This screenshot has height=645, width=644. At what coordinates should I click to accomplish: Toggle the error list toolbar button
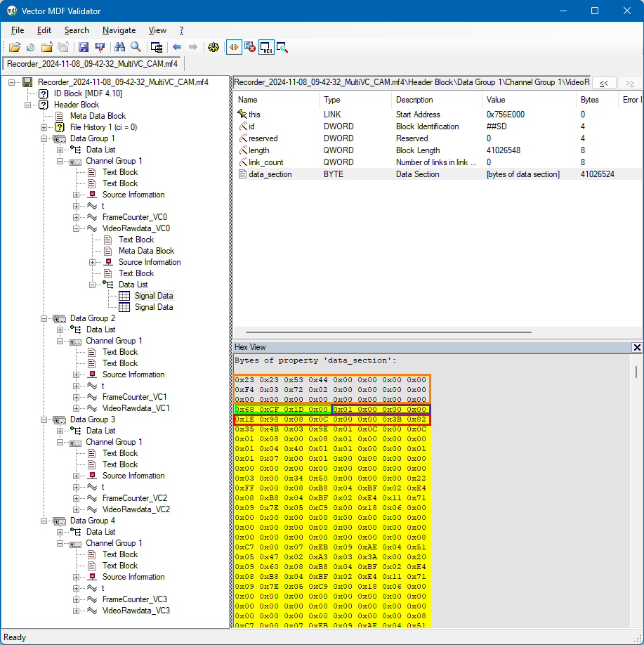[x=250, y=47]
